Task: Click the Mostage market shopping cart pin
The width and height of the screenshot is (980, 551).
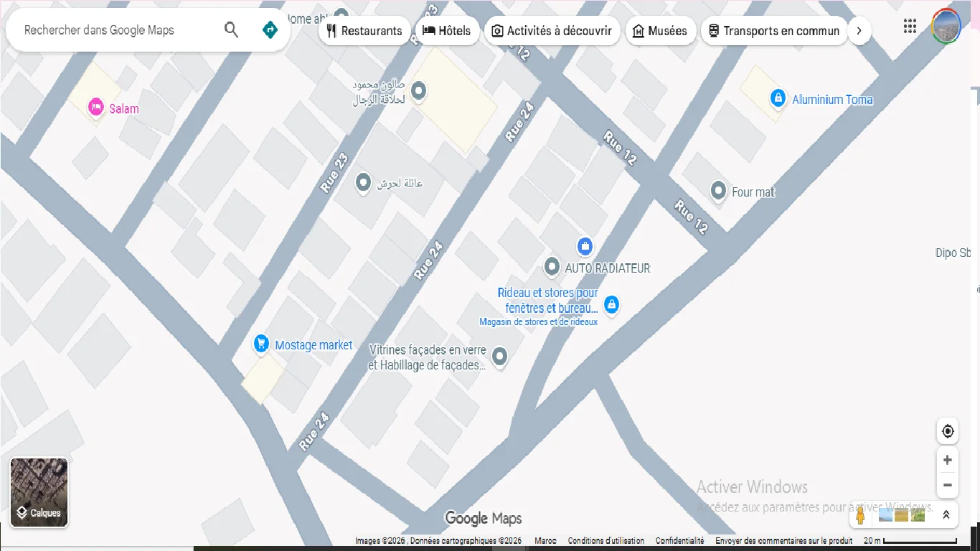Action: coord(261,344)
